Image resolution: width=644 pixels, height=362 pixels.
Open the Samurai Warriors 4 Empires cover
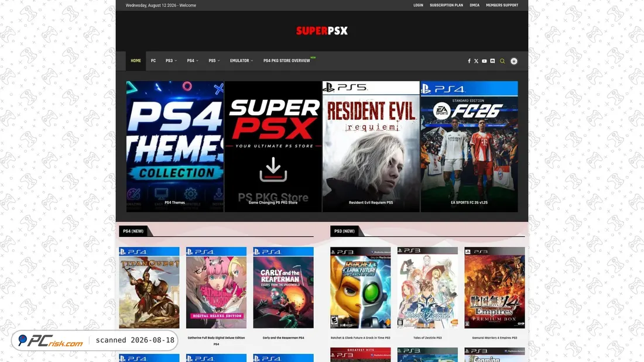coord(495,288)
